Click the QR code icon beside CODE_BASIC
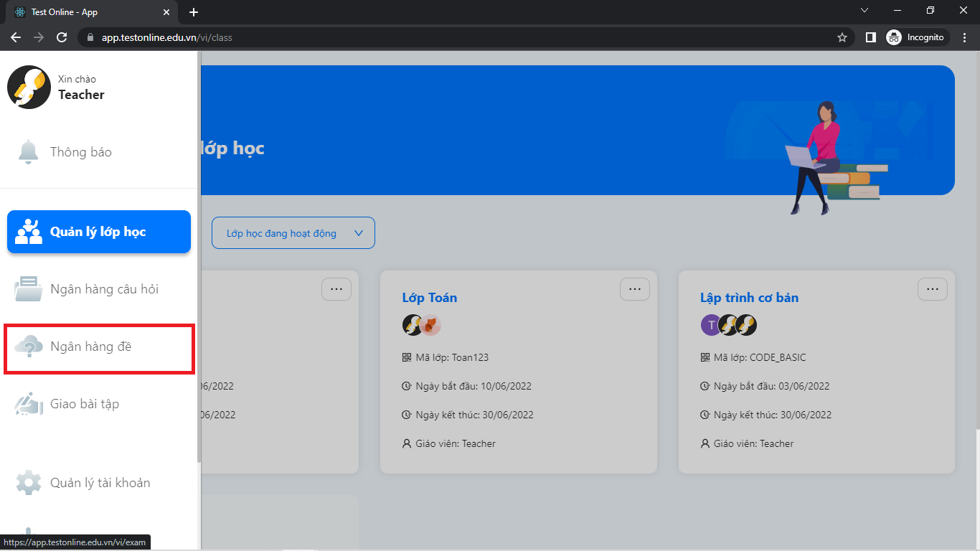Screen dimensions: 980x551 click(x=705, y=357)
